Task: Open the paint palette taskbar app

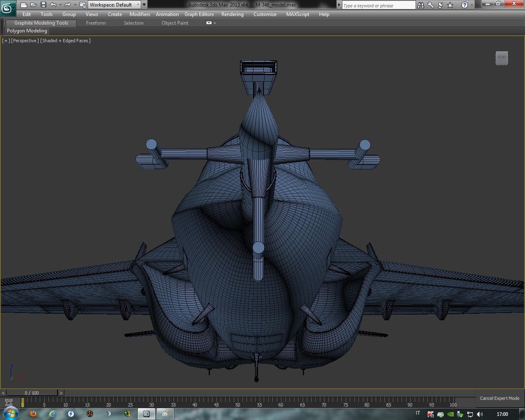Action: tap(165, 414)
